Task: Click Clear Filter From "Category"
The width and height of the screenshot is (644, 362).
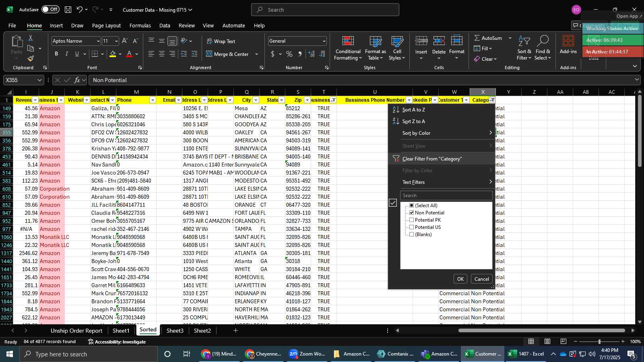Action: point(442,159)
